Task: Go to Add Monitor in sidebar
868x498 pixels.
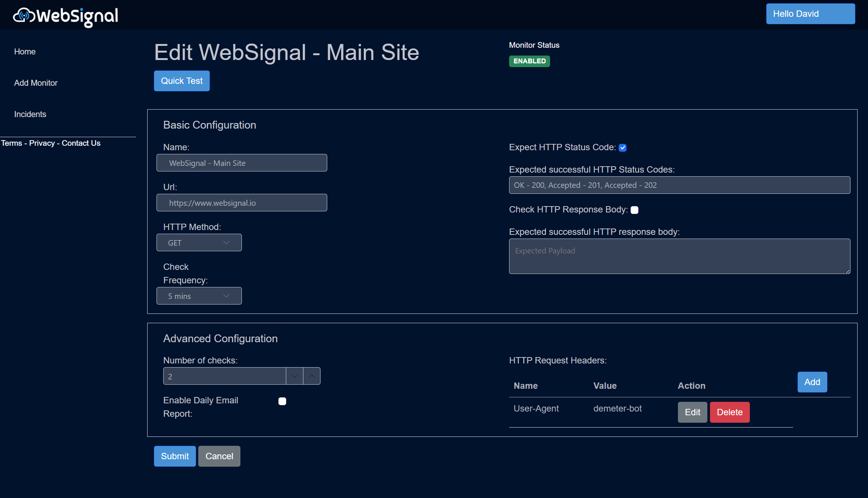Action: pos(36,83)
